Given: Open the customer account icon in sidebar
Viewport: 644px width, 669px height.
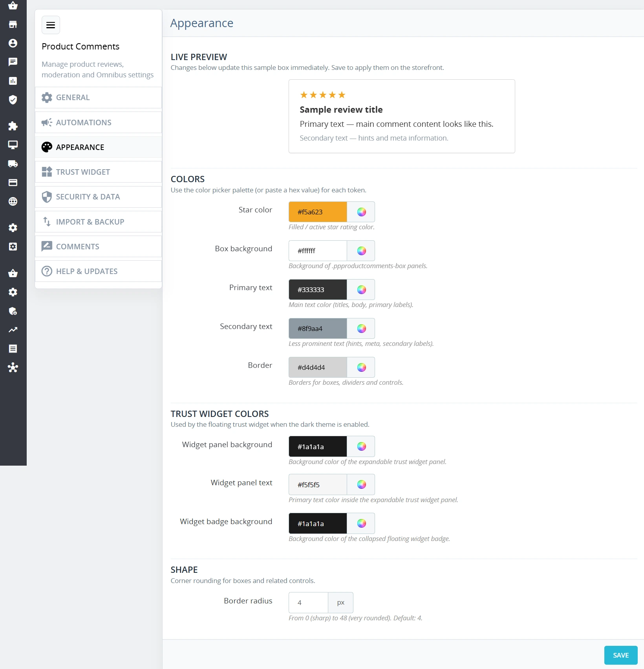Looking at the screenshot, I should coord(13,43).
